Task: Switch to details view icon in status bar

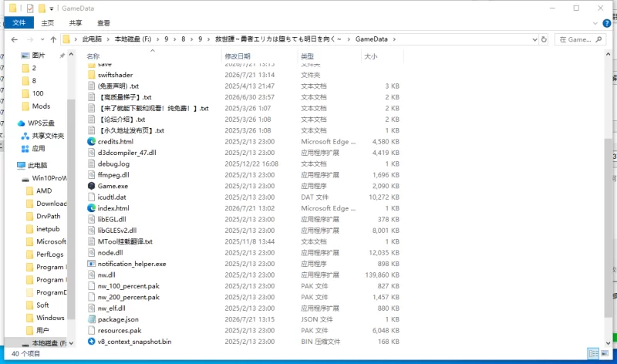Action: 593,353
